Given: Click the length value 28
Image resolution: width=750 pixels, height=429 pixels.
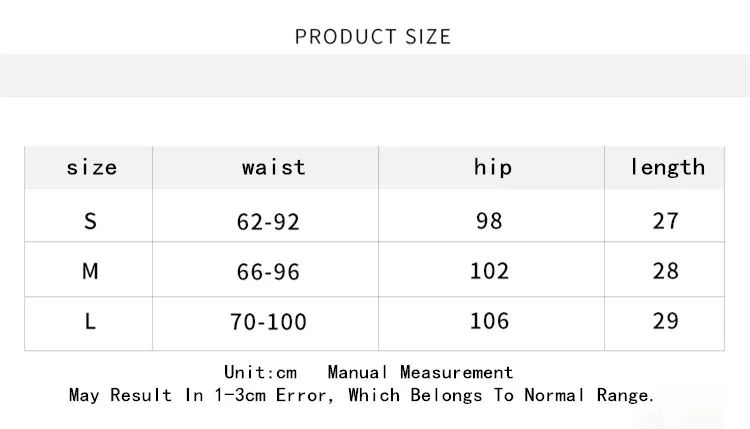Looking at the screenshot, I should (665, 271).
